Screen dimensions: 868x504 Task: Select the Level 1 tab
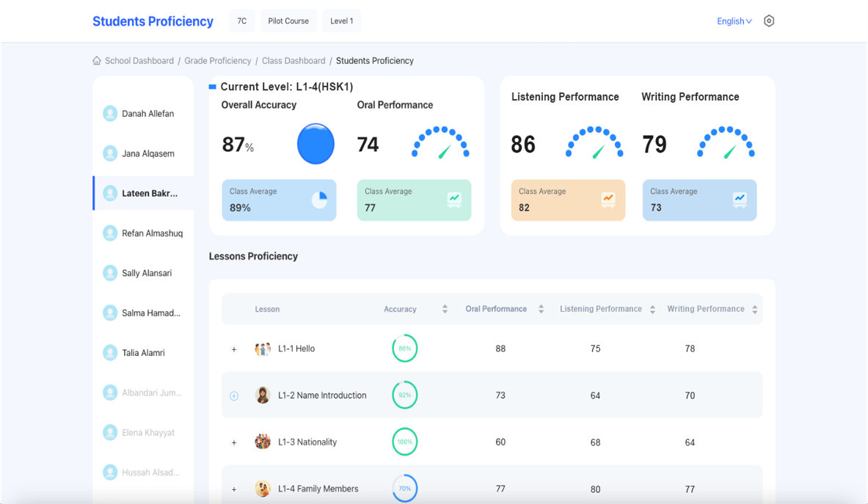(342, 21)
